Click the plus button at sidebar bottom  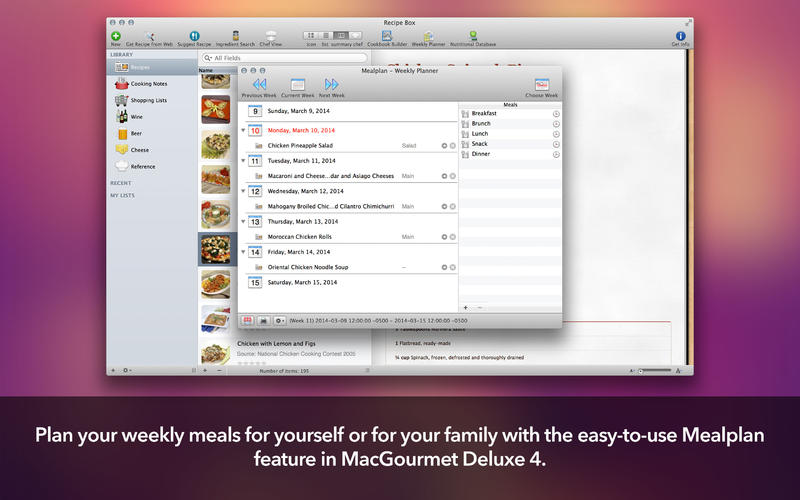click(x=113, y=370)
